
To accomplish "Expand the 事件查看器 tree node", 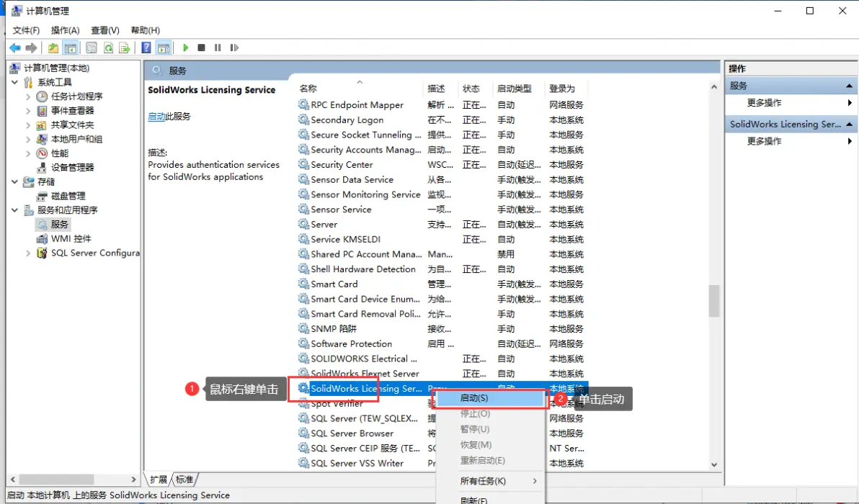I will click(x=28, y=111).
